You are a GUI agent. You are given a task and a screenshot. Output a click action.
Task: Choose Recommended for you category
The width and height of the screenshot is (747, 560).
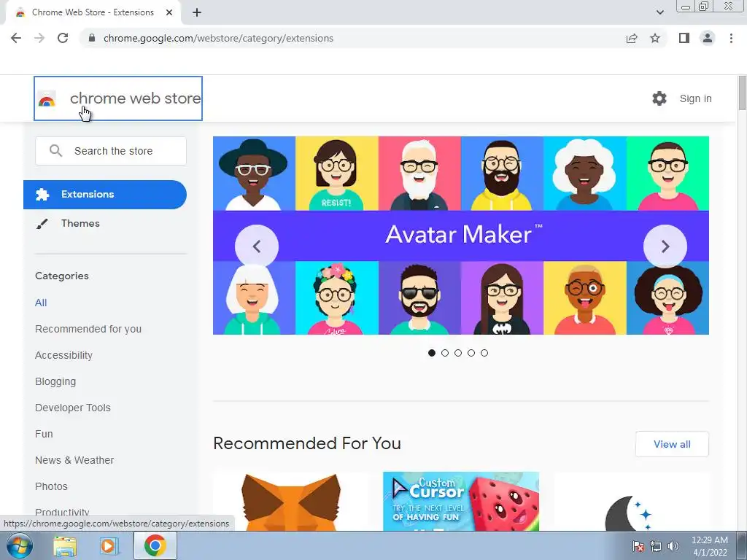coord(88,329)
